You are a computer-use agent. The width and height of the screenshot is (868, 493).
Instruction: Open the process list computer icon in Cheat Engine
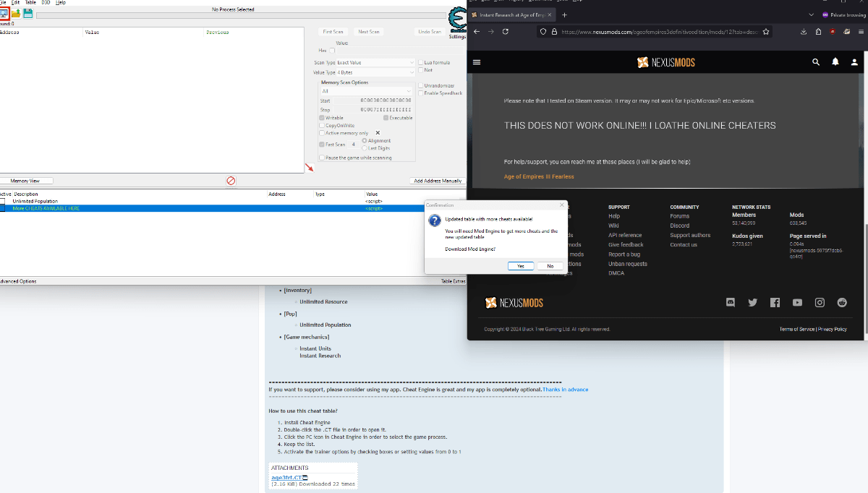[x=4, y=14]
